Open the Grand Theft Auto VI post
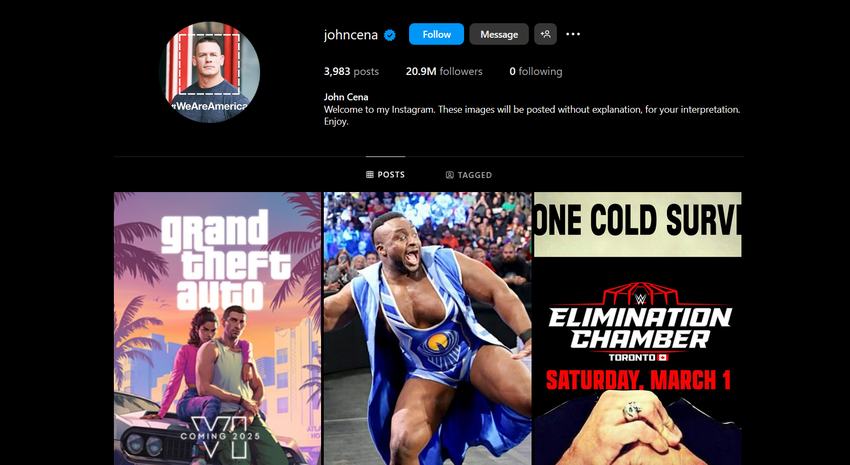Viewport: 850px width, 465px height. [x=217, y=328]
